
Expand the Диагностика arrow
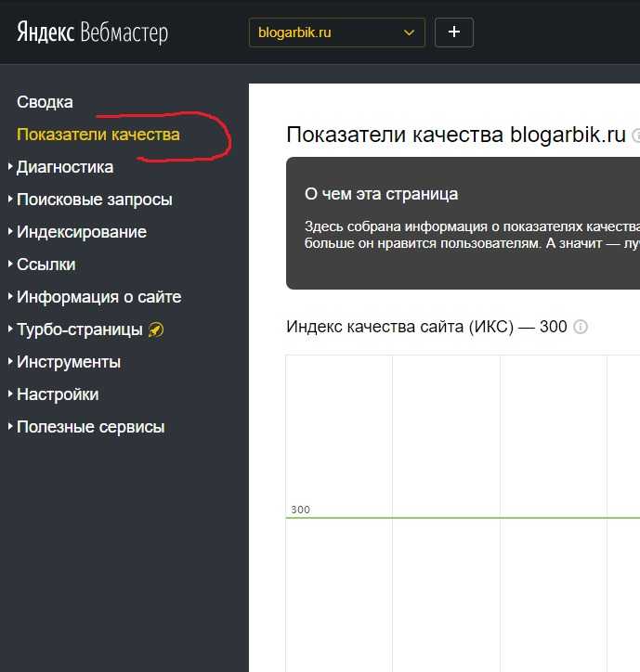[10, 166]
